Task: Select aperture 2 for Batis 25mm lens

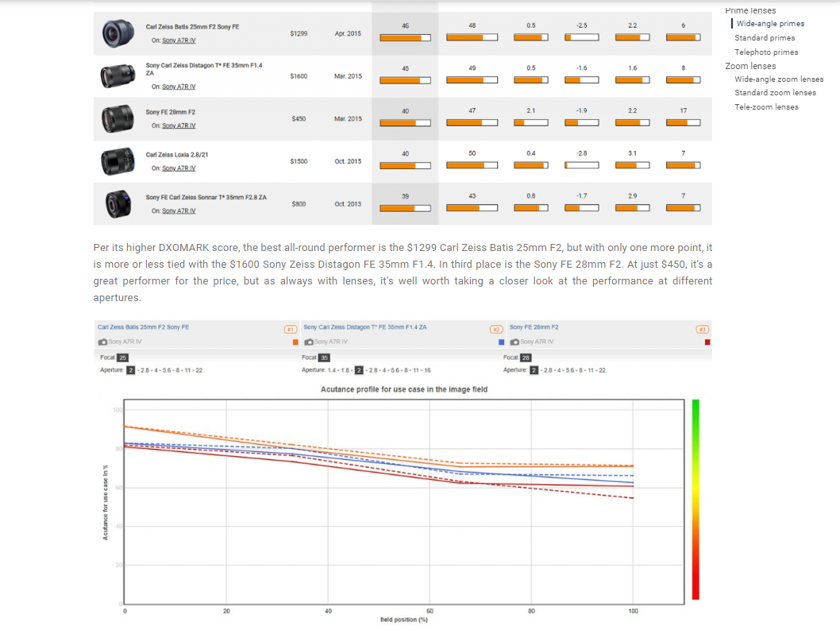Action: (x=131, y=370)
